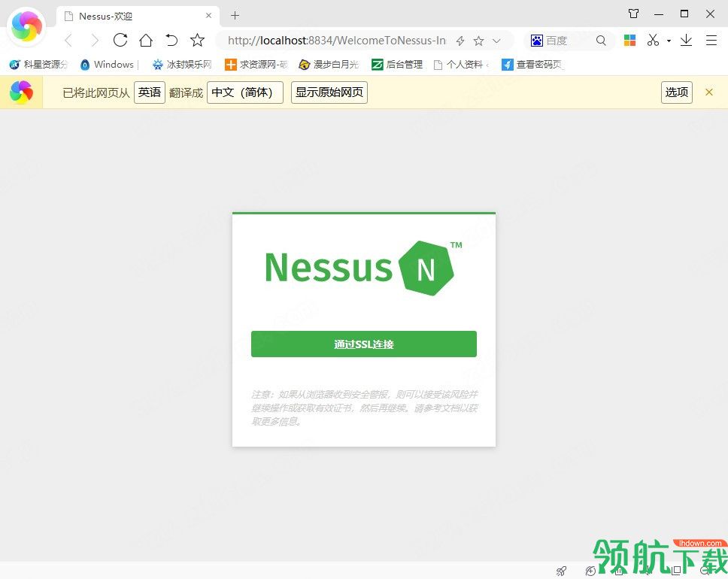Open translation 选项 button
The width and height of the screenshot is (728, 579).
[676, 92]
